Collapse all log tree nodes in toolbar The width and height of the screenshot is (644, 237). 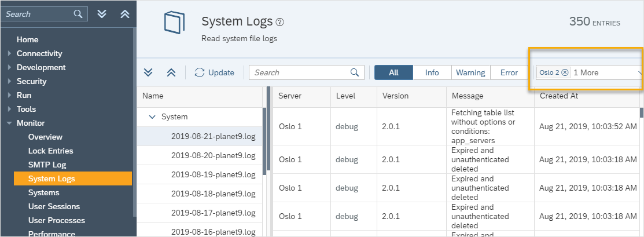pos(171,72)
